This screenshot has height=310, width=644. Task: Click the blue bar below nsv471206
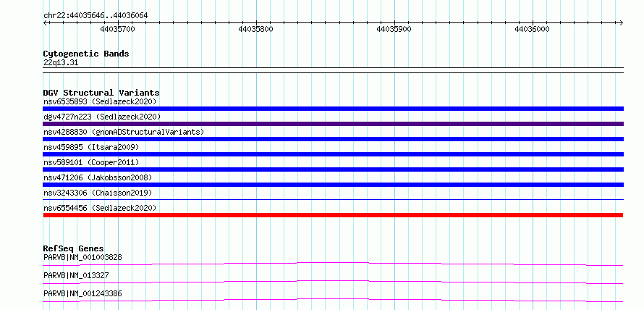333,185
